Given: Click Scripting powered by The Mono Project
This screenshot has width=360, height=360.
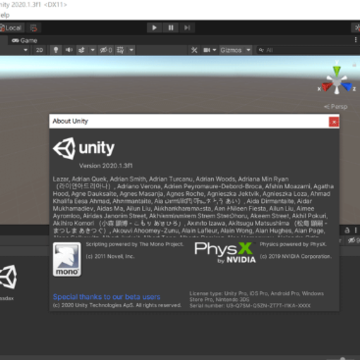Looking at the screenshot, I should 135,244.
